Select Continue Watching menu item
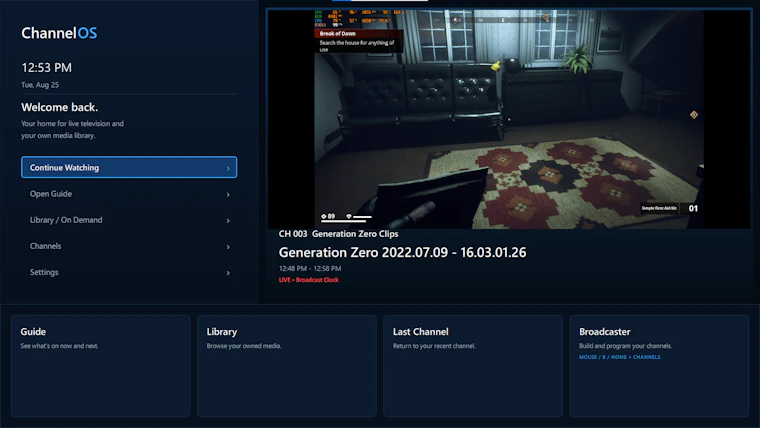 pos(129,167)
